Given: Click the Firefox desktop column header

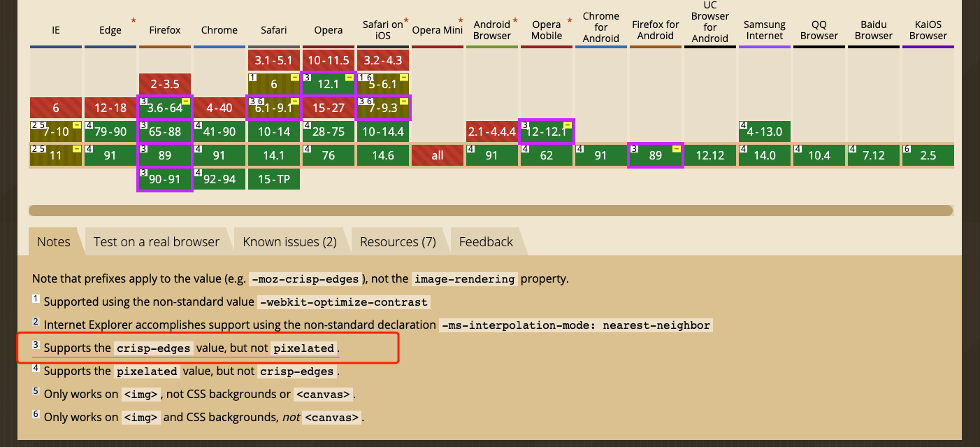Looking at the screenshot, I should click(165, 30).
